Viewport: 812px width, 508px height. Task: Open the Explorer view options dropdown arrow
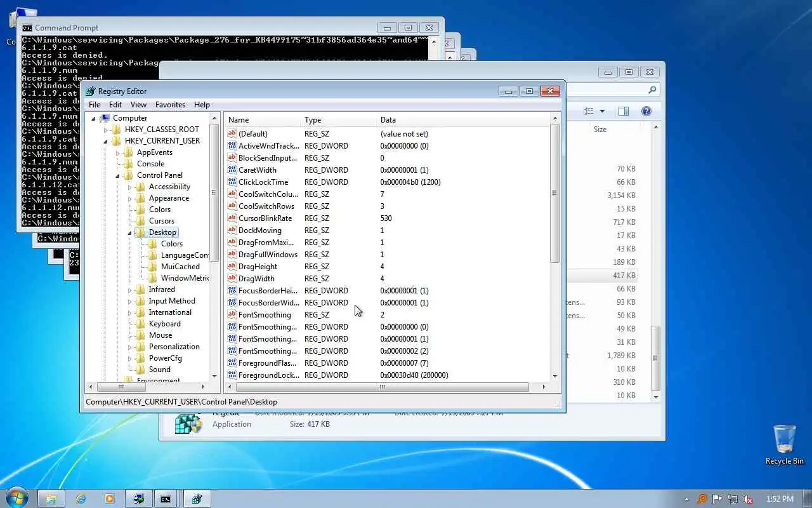602,111
